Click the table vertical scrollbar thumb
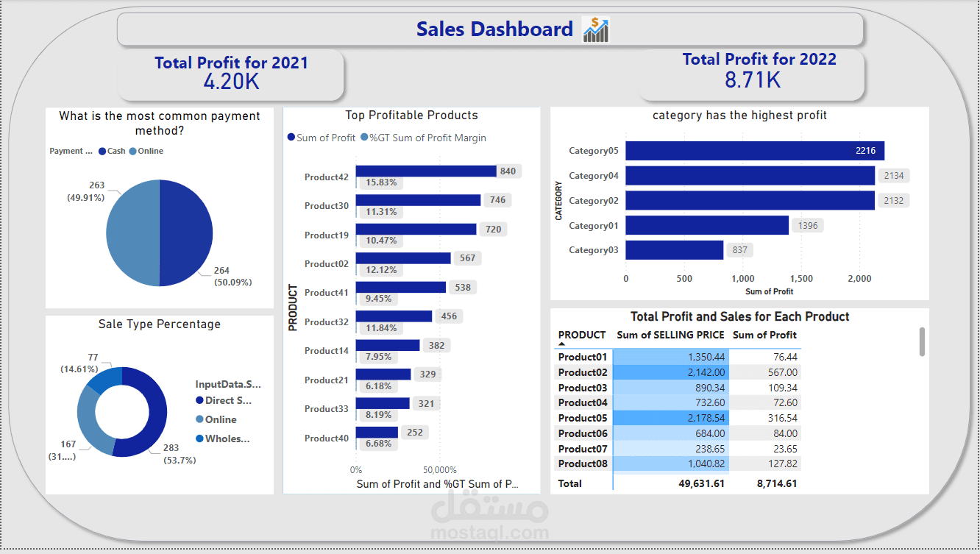980x554 pixels. tap(923, 342)
